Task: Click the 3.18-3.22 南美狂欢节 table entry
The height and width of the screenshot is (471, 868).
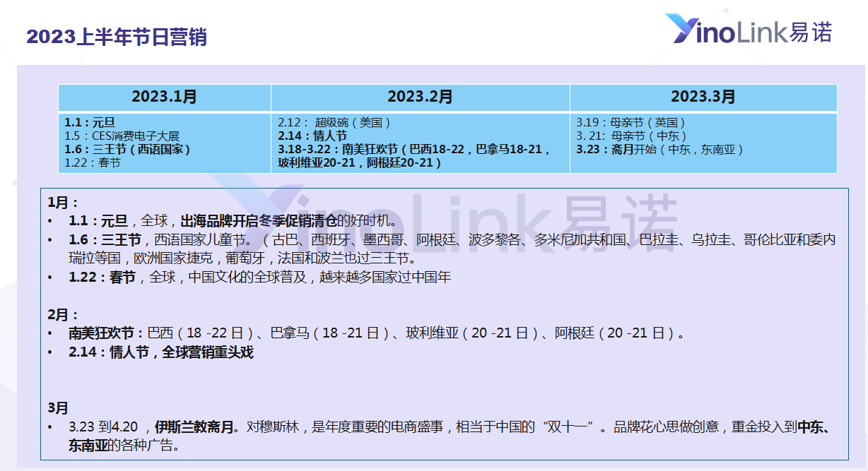Action: pyautogui.click(x=414, y=156)
